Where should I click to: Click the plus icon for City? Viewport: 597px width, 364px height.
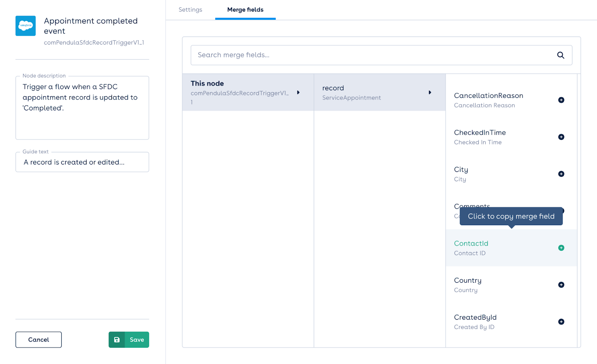[561, 174]
